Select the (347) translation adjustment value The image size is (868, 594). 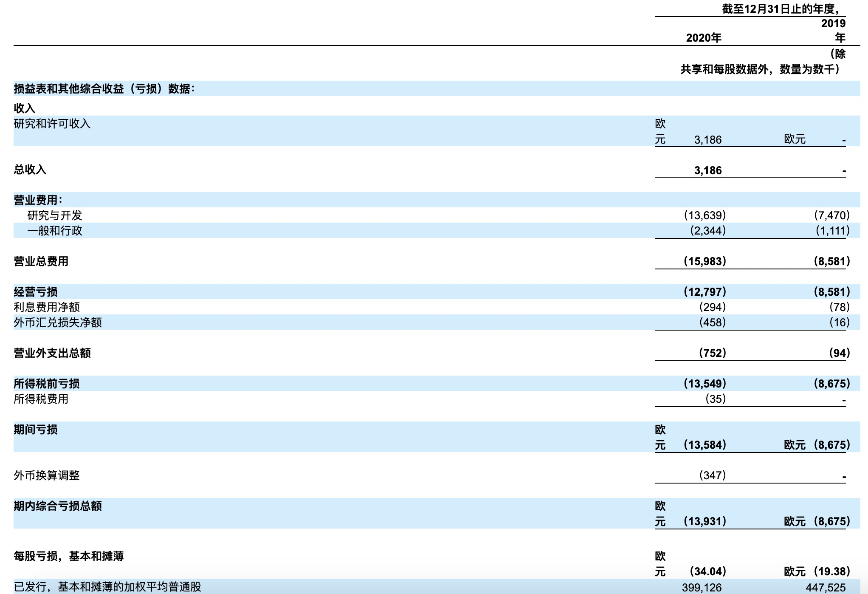[713, 475]
